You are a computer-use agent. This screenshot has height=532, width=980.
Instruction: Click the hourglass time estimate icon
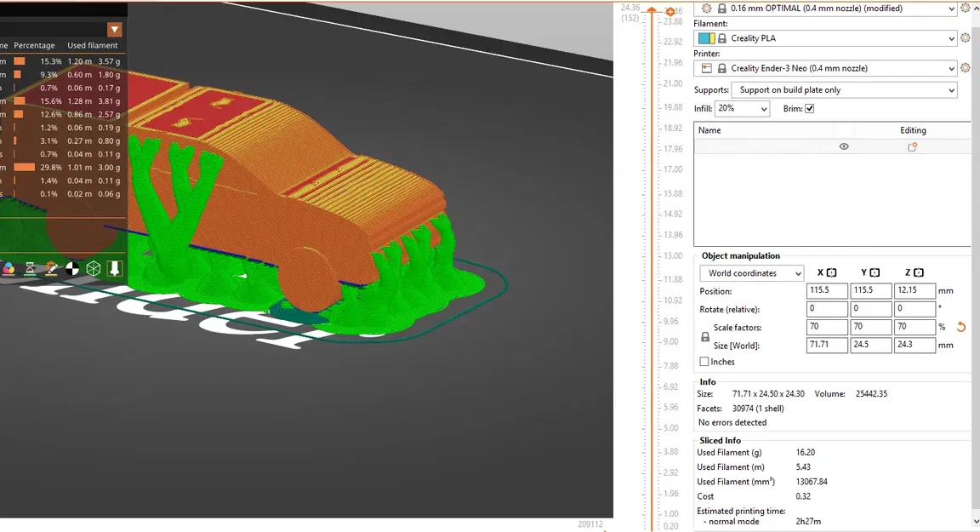click(30, 269)
